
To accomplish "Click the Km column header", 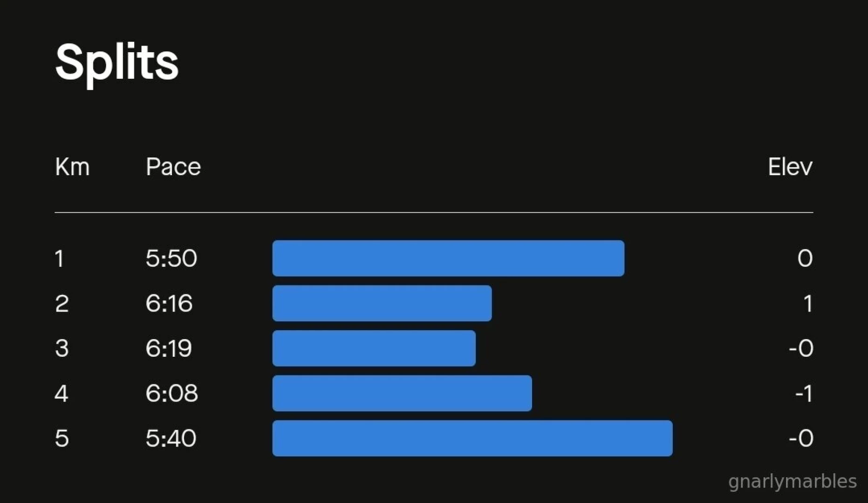I will 72,167.
